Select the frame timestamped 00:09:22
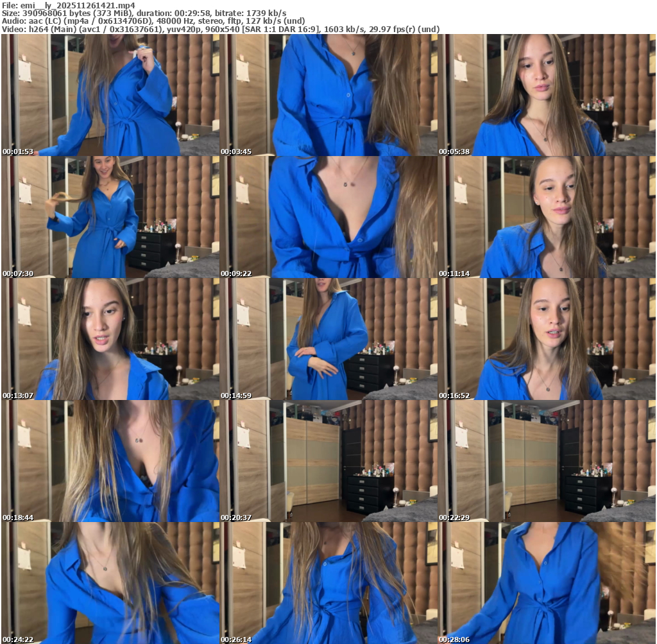 point(328,217)
